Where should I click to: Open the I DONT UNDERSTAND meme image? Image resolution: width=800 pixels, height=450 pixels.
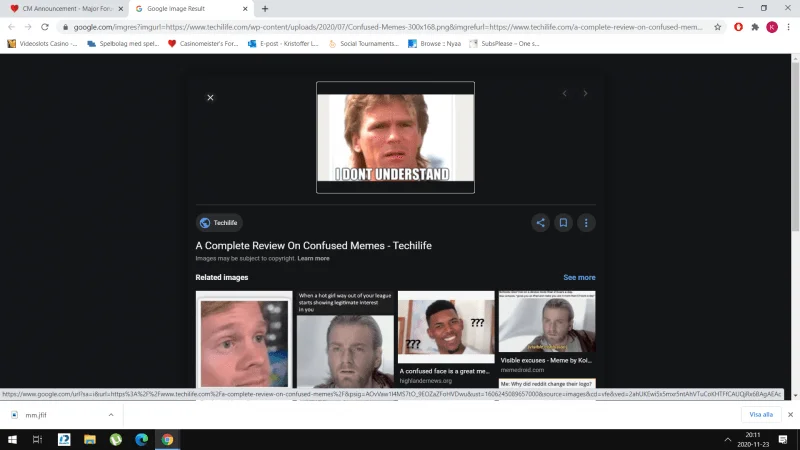click(395, 137)
